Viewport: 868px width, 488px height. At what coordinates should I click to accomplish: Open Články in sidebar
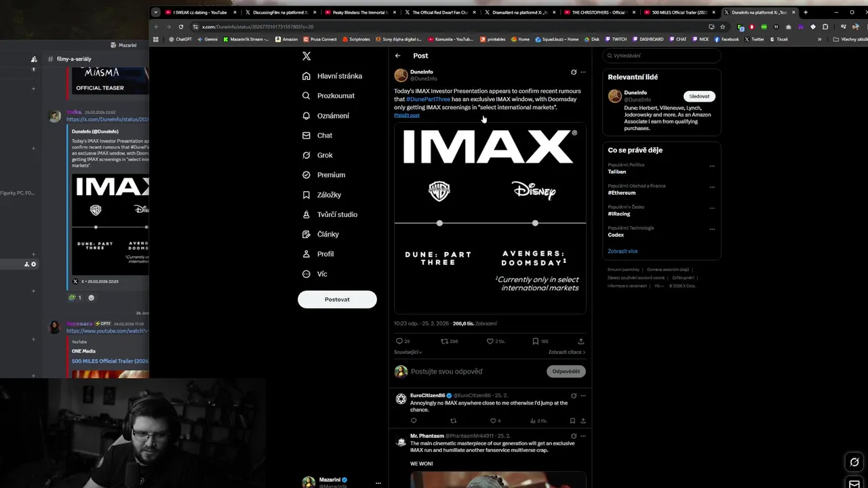pos(320,234)
